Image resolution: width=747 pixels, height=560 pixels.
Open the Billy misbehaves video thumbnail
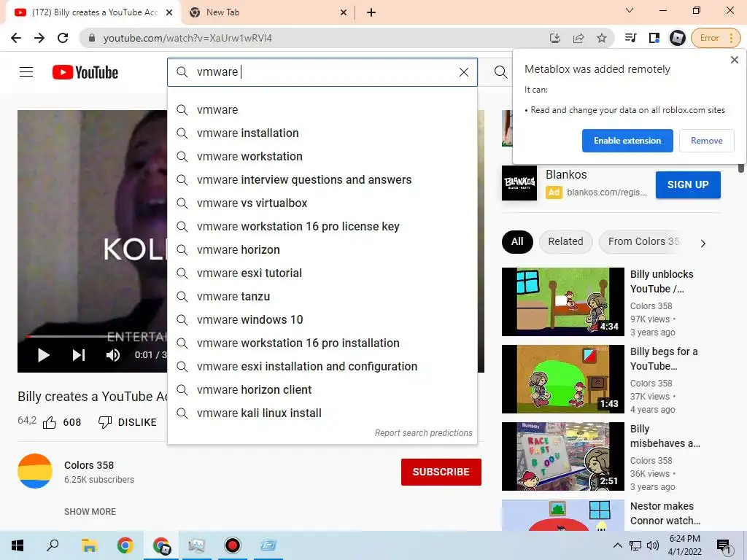(562, 456)
